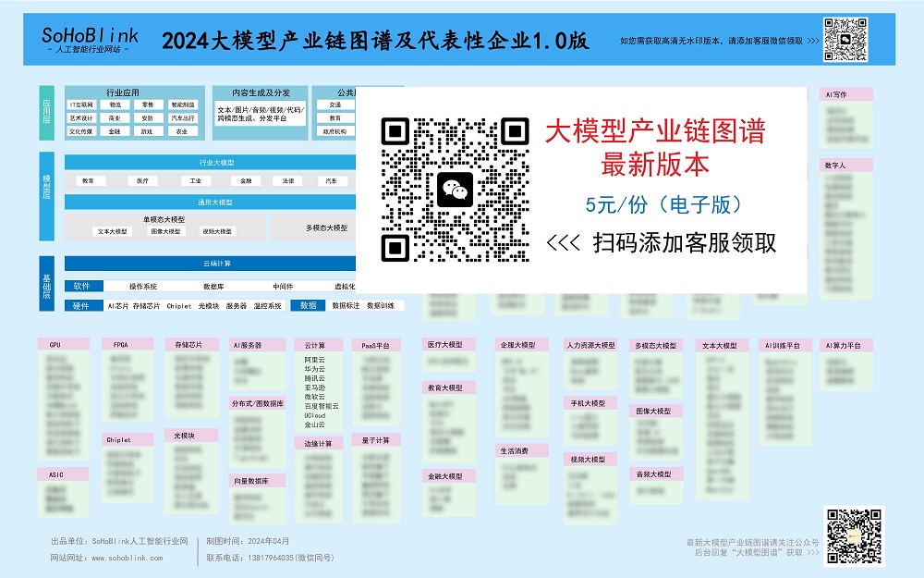Click the '行业大模型' blue bar
This screenshot has width=924, height=578.
[x=211, y=162]
